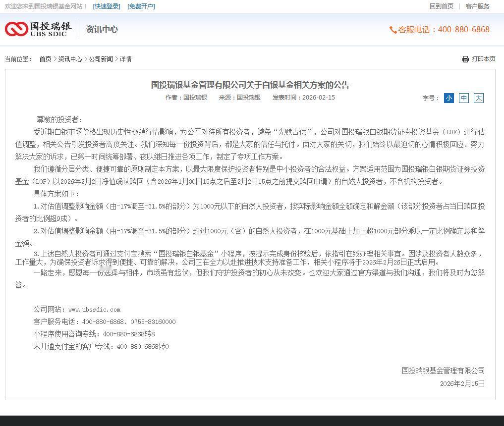This screenshot has width=504, height=426.
Task: Enable the 大 font size setting
Action: [478, 98]
